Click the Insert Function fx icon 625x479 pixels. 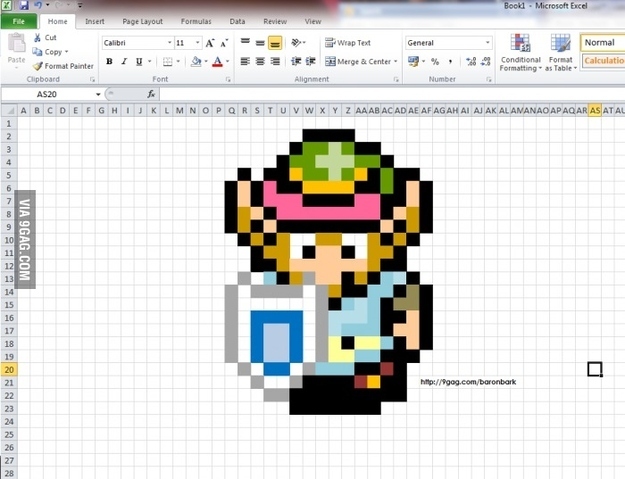coord(151,94)
